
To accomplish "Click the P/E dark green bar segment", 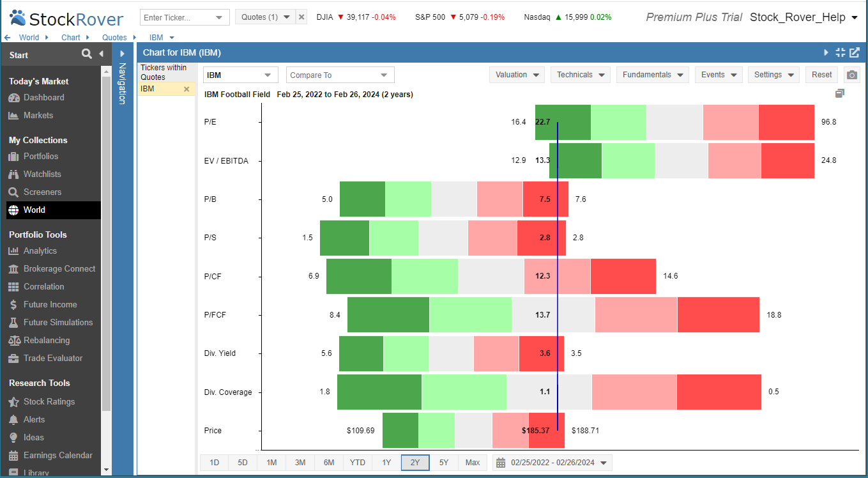I will click(563, 122).
